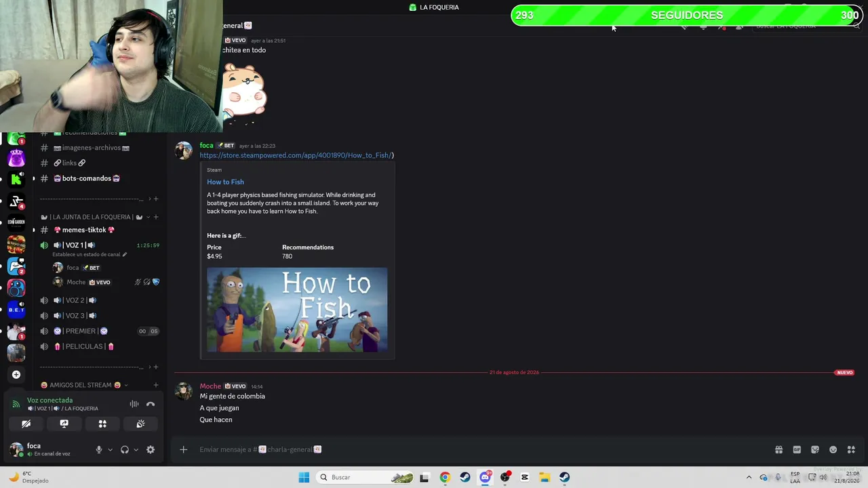868x488 pixels.
Task: Open the taskbar clock showing 21:08
Action: [x=847, y=477]
